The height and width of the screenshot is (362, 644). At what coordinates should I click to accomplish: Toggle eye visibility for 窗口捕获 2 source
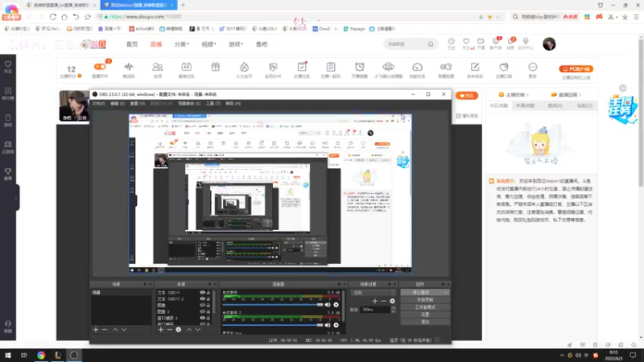(x=202, y=318)
